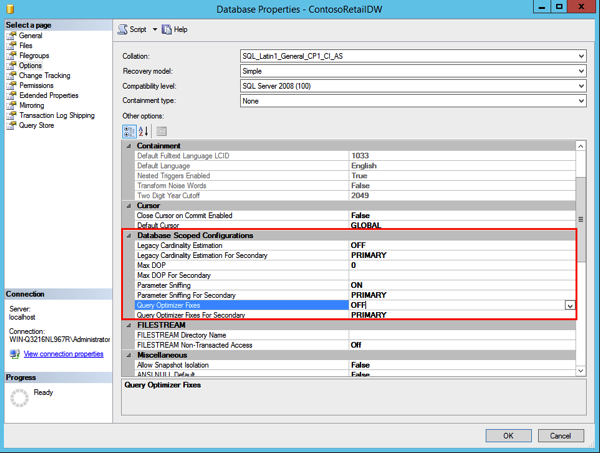Screen dimensions: 600x453
Task: Open the Containment type dropdown
Action: pos(581,101)
